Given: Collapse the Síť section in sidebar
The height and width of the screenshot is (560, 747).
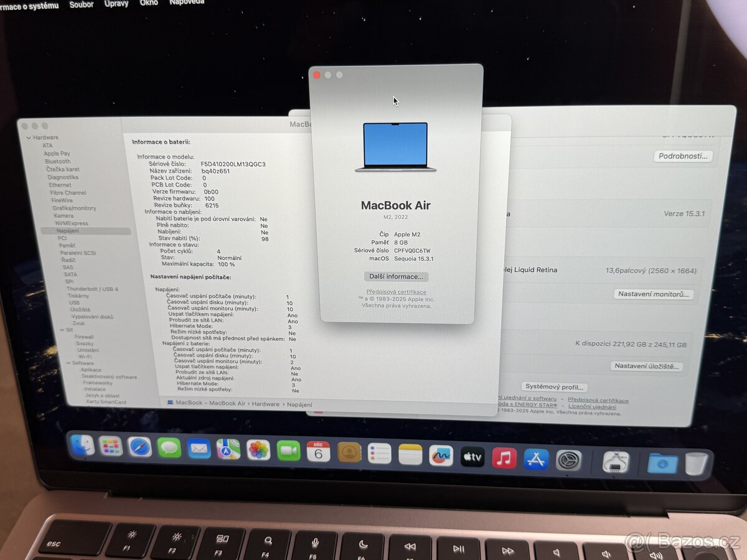Looking at the screenshot, I should coord(62,330).
